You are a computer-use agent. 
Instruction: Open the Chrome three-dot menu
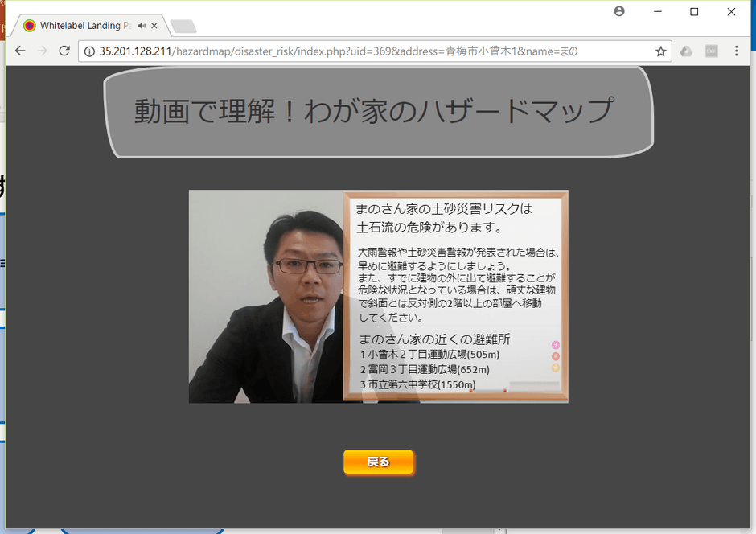pos(738,51)
